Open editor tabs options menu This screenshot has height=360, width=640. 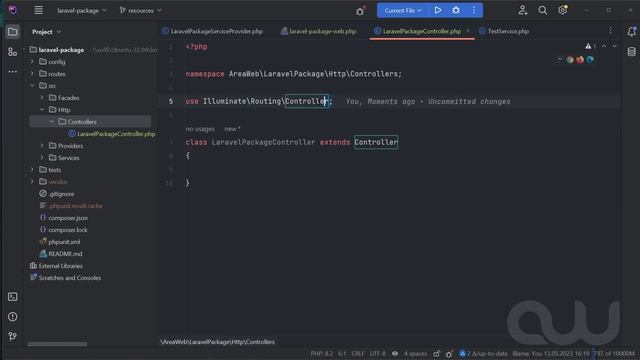point(611,31)
